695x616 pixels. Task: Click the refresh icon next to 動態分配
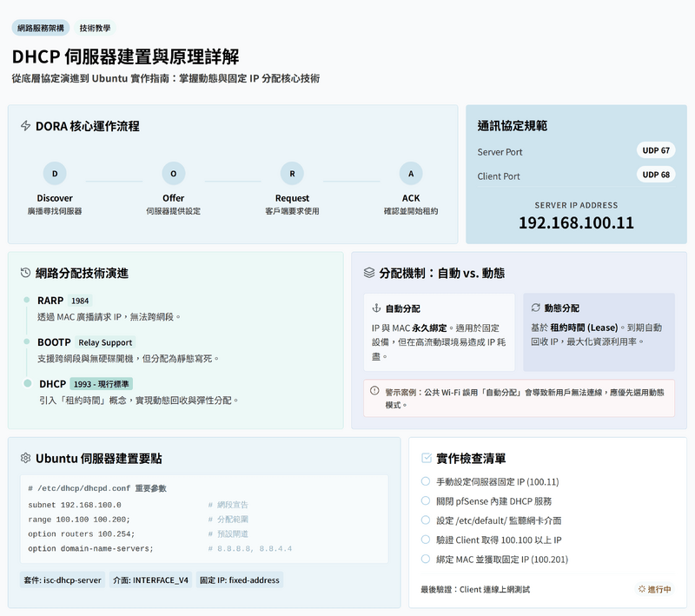click(535, 308)
